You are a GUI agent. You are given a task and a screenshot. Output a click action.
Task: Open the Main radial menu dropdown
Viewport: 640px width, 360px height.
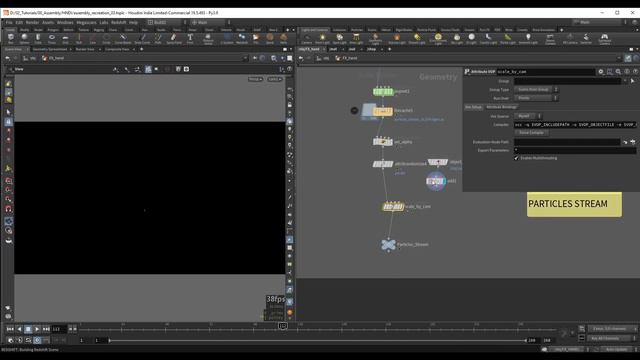(x=211, y=22)
